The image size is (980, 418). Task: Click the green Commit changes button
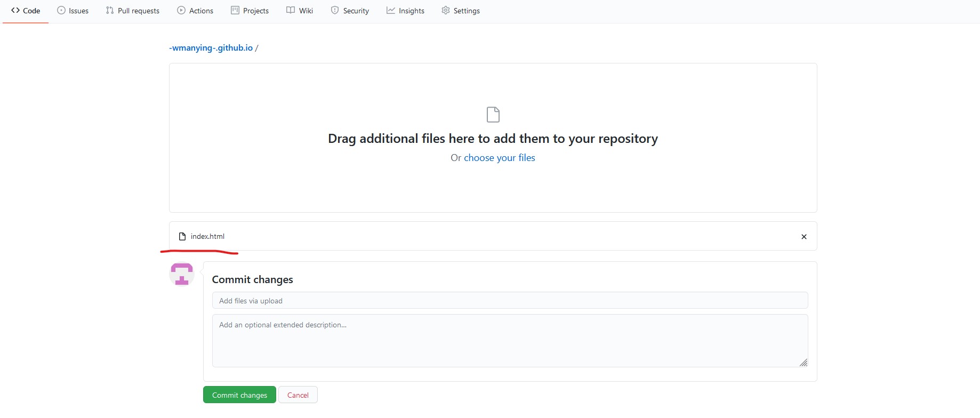239,395
